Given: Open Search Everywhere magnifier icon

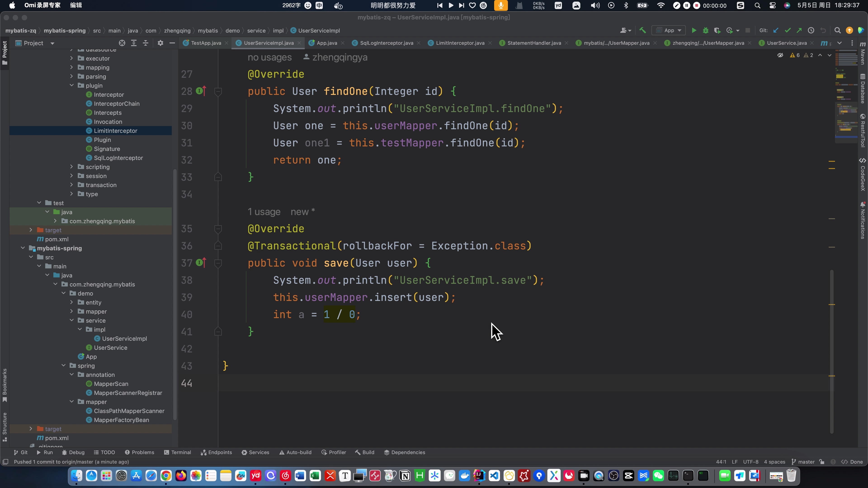Looking at the screenshot, I should [x=837, y=31].
